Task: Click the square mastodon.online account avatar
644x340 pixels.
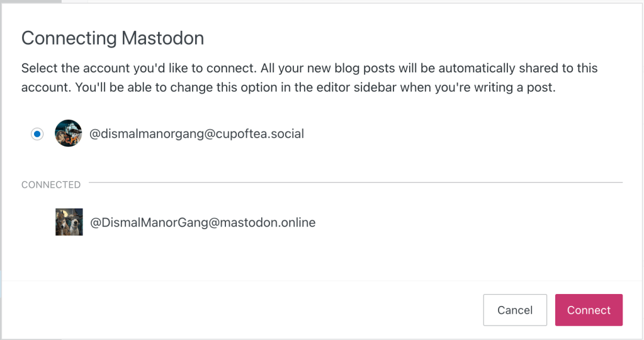Action: coord(69,222)
